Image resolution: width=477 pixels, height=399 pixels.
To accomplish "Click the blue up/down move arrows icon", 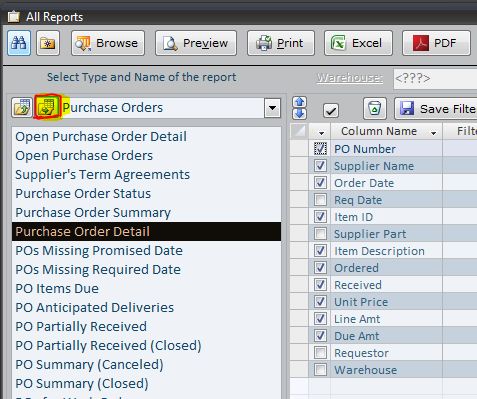I will (x=299, y=108).
